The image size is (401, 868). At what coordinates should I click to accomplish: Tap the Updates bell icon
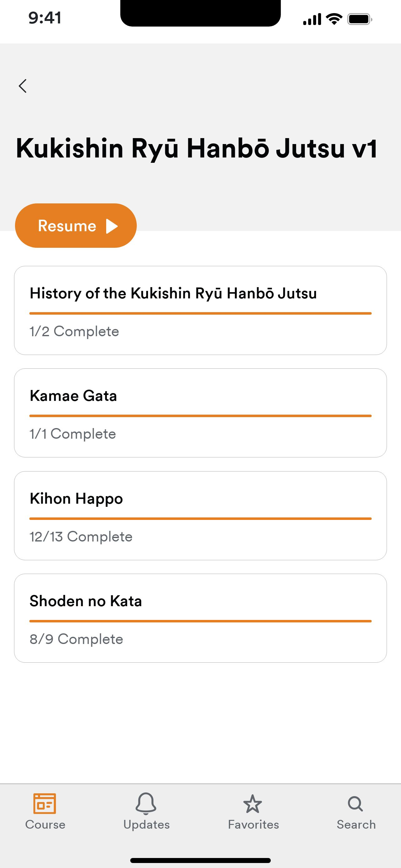(146, 803)
